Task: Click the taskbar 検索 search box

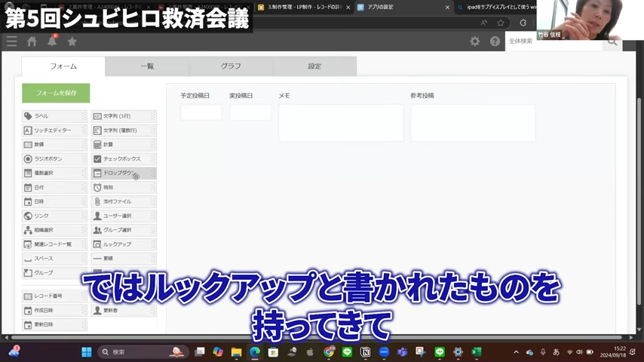Action: coord(143,352)
